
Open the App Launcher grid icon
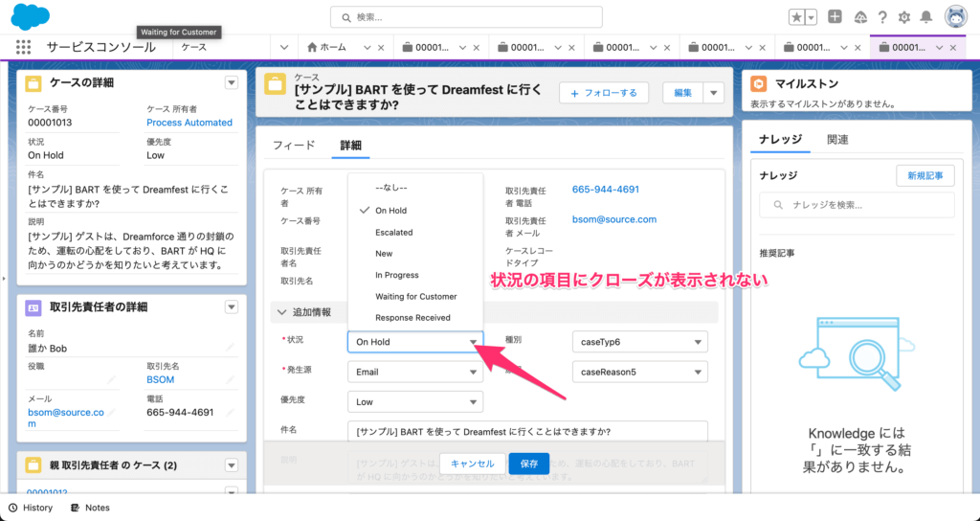pos(23,47)
